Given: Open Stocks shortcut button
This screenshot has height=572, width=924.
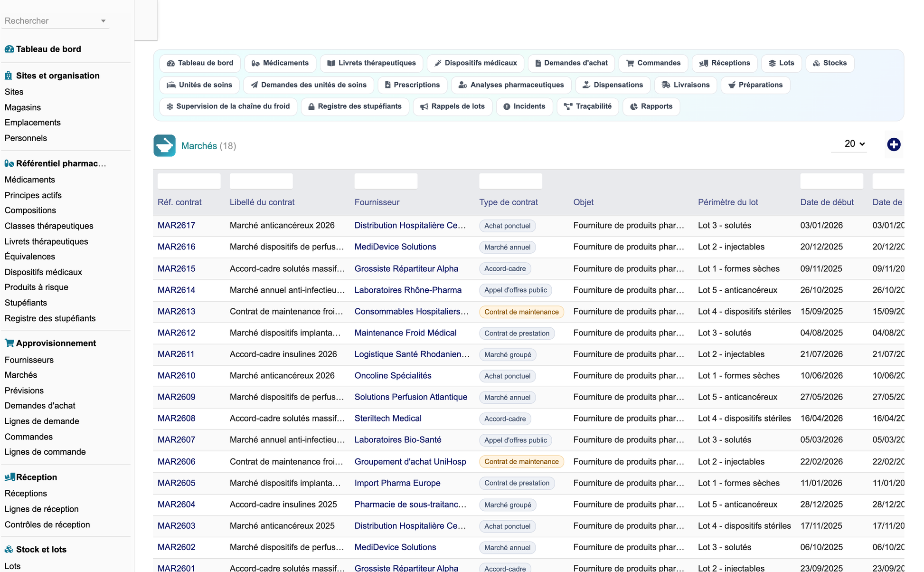Looking at the screenshot, I should pos(830,63).
